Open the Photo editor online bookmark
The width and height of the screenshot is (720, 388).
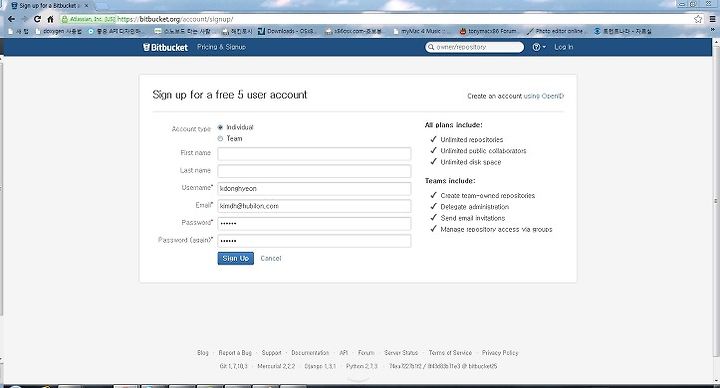[555, 31]
